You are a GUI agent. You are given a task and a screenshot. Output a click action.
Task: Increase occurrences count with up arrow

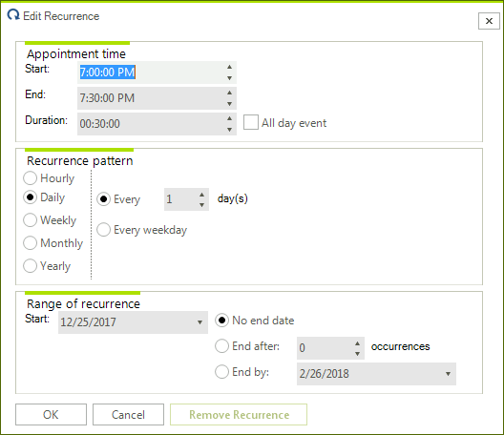click(357, 343)
